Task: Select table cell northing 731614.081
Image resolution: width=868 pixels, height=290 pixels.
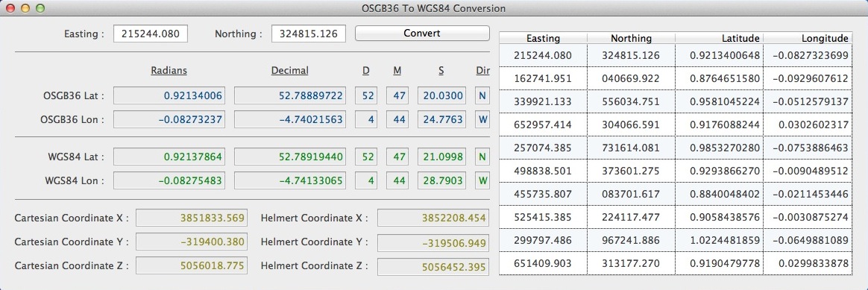Action: 631,148
